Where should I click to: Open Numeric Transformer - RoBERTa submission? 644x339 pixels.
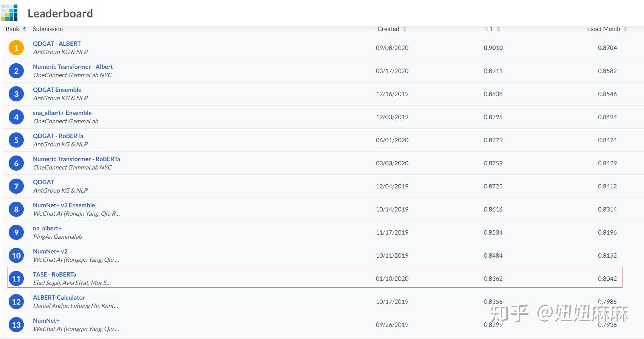pos(76,159)
